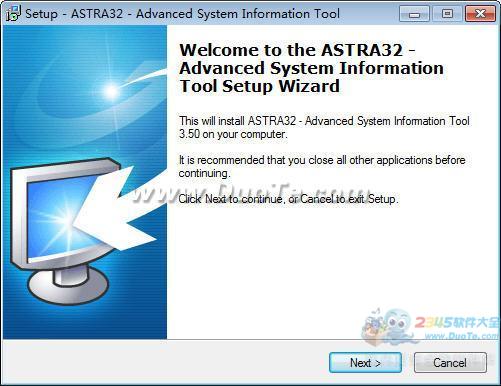Cancel the ASTRA32 setup wizard
Screen dimensions: 501x386
click(x=450, y=362)
